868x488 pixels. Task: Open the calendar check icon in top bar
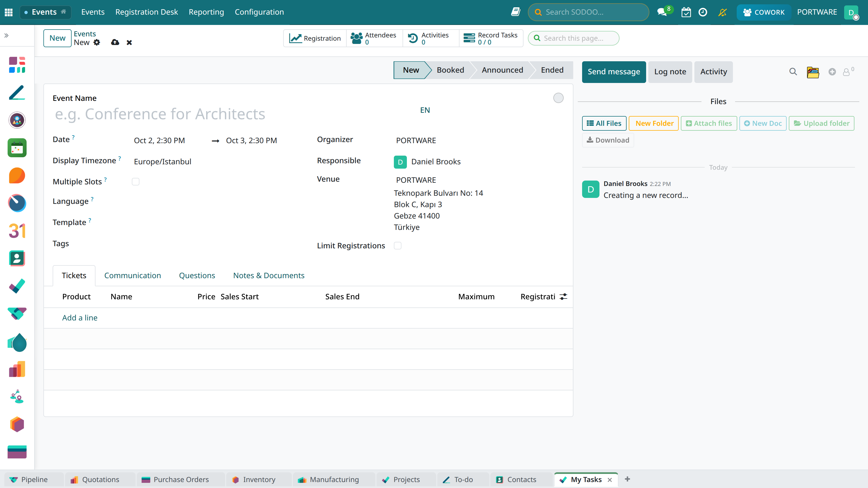686,12
